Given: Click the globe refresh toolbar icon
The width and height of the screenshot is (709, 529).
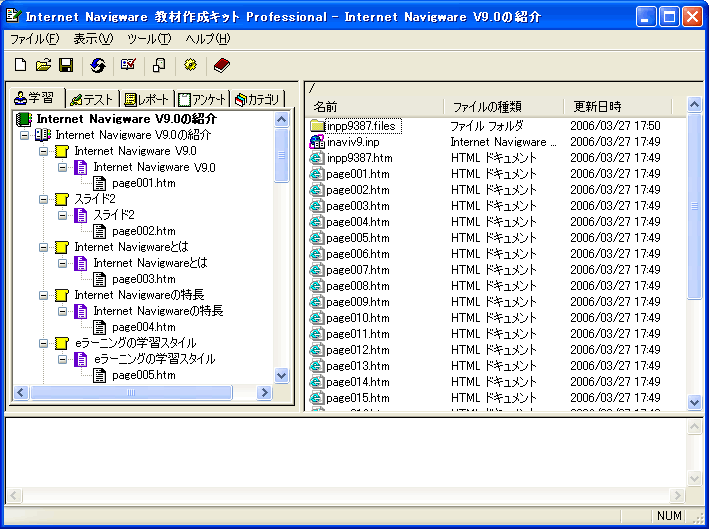Looking at the screenshot, I should (x=98, y=65).
